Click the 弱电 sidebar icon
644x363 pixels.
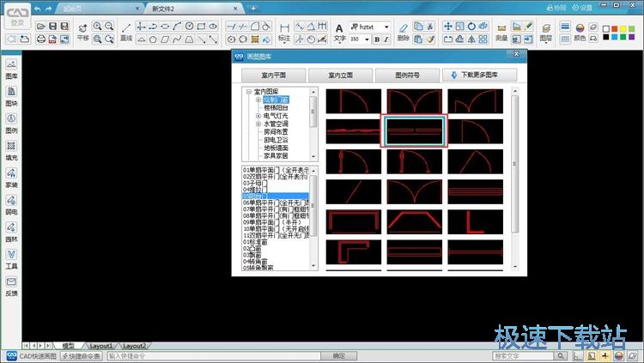tap(11, 204)
